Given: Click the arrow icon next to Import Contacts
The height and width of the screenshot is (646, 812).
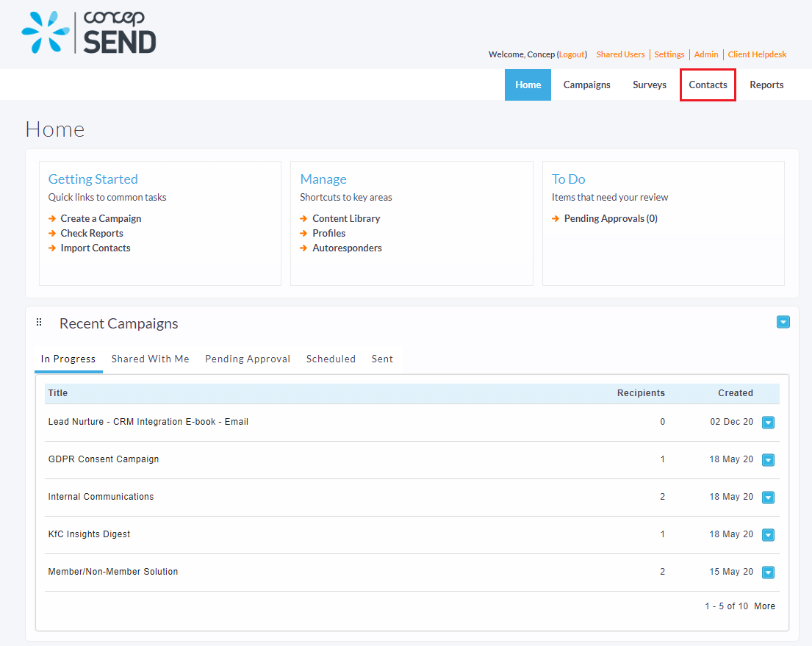Looking at the screenshot, I should tap(51, 248).
